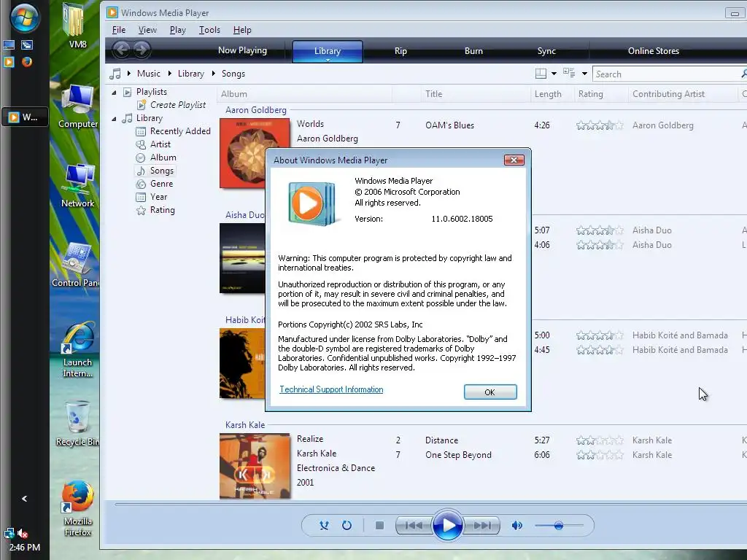The height and width of the screenshot is (560, 747).
Task: Click the Back navigation arrow in Media Player
Action: (x=122, y=50)
